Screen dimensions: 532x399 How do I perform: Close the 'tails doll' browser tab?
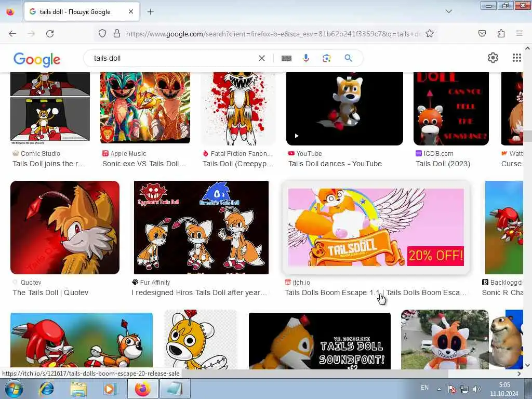[131, 11]
